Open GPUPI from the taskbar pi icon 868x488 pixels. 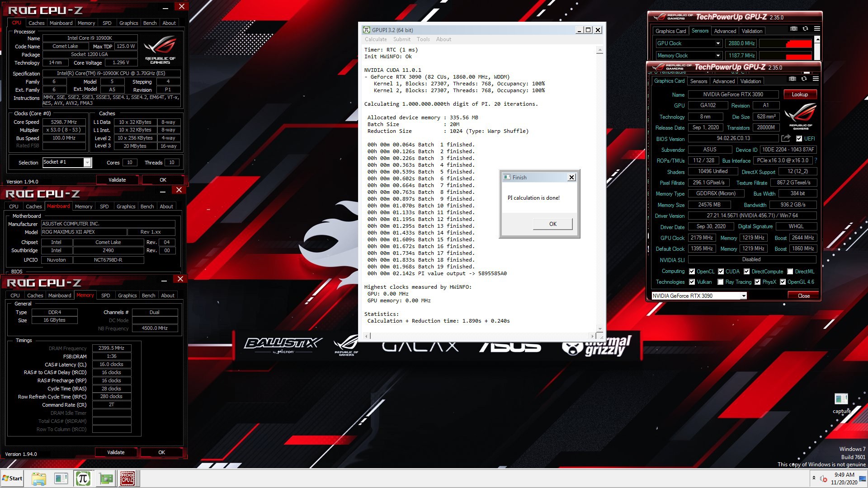point(83,478)
